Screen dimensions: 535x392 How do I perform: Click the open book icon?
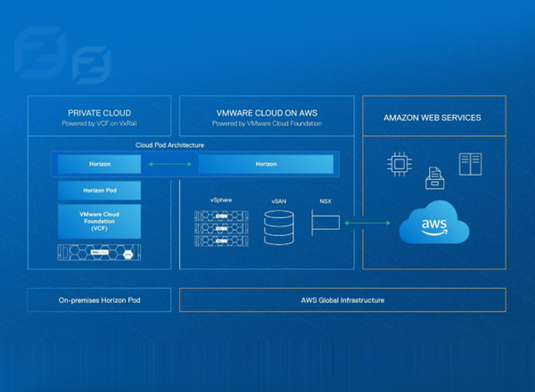pyautogui.click(x=470, y=164)
